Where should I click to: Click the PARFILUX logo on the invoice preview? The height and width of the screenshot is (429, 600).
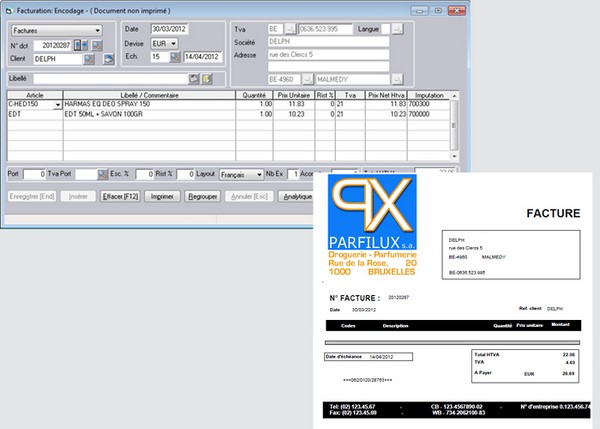click(372, 212)
